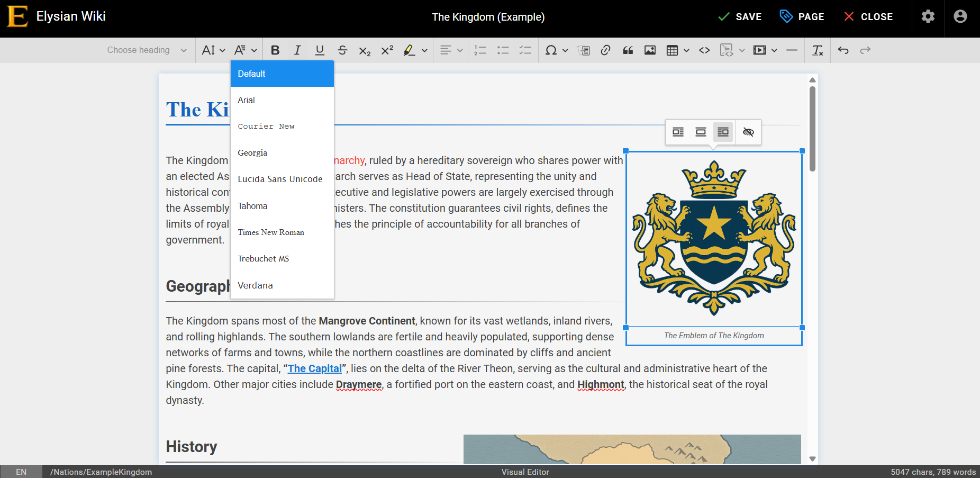Select Georgia from the font list
Screen dimensions: 980x478
[252, 153]
